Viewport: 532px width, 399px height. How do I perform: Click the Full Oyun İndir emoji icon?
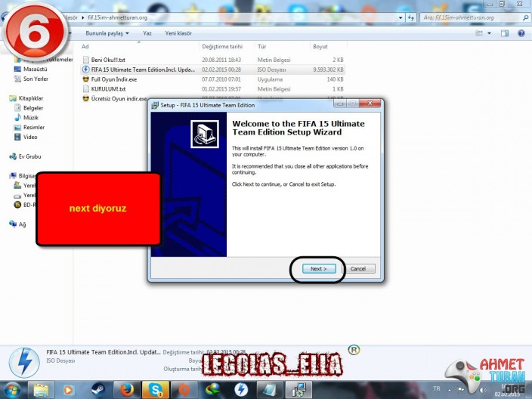pyautogui.click(x=86, y=79)
